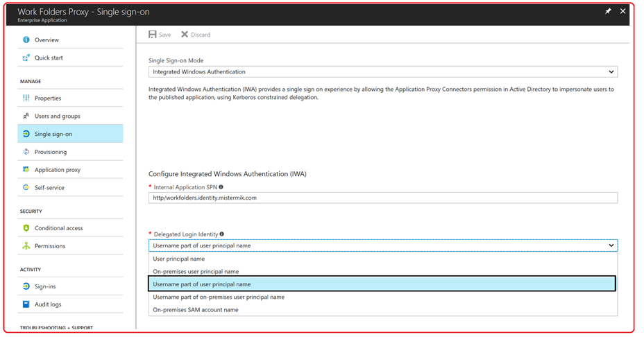Choose Username part of on-premises user principal name
The width and height of the screenshot is (644, 337).
point(383,297)
